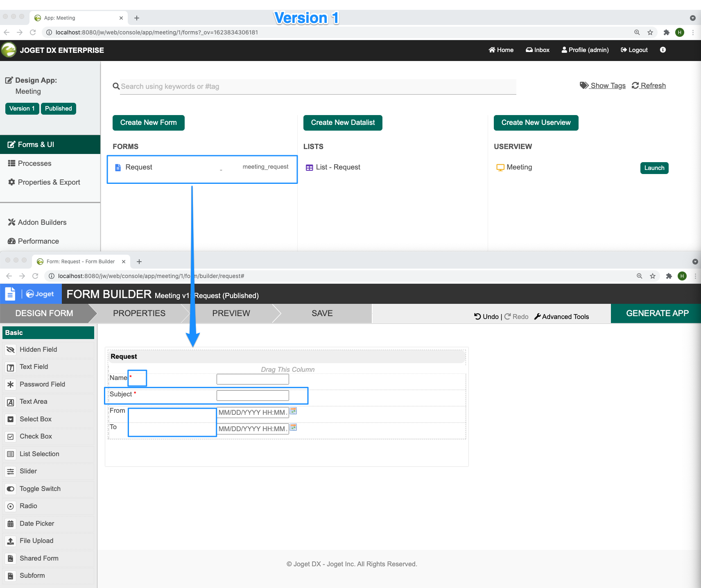Image resolution: width=701 pixels, height=588 pixels.
Task: Select the Check Box palette element
Action: tap(49, 436)
